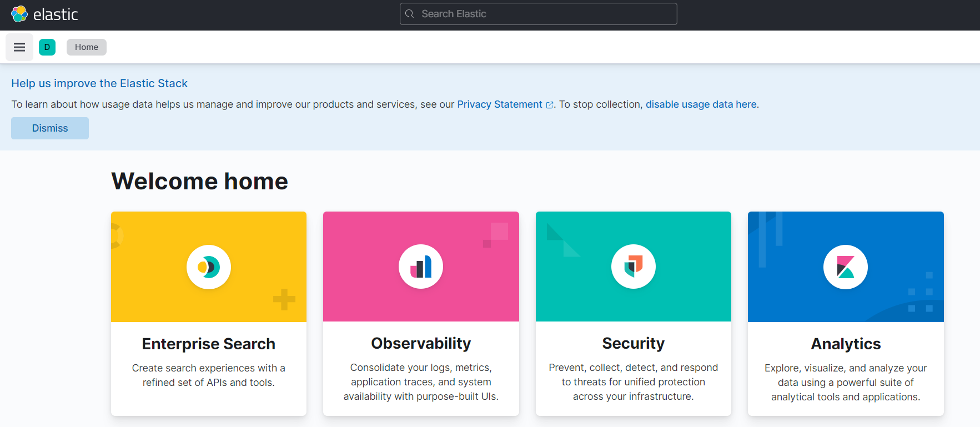The height and width of the screenshot is (427, 980).
Task: Click 'Consolidate your logs, metrics' description
Action: (421, 382)
